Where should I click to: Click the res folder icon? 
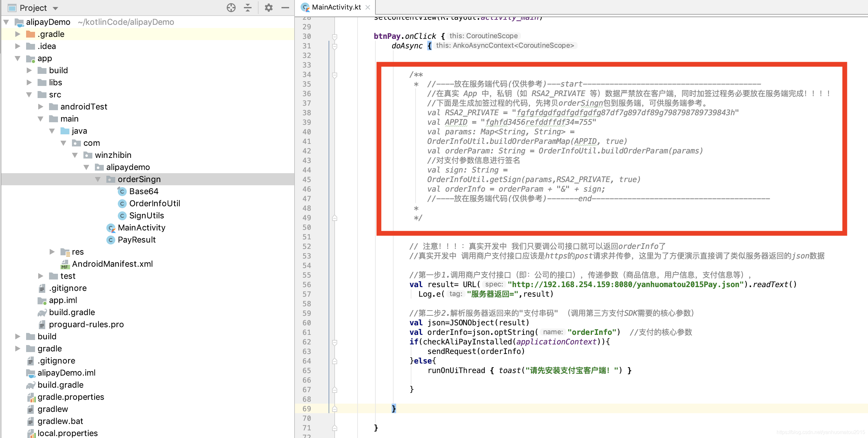pos(65,252)
